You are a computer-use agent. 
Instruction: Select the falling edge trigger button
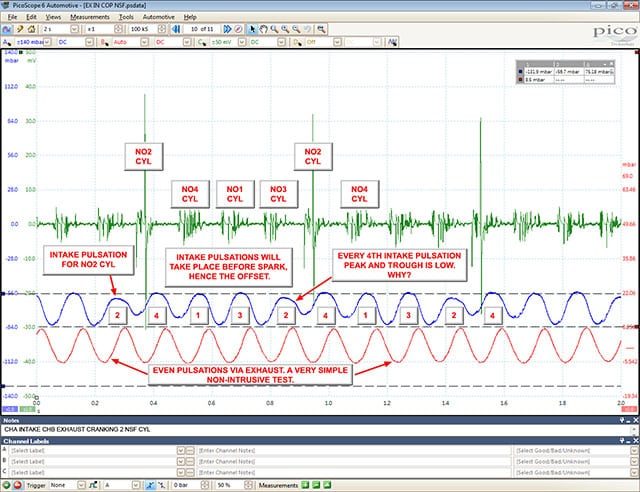point(162,485)
